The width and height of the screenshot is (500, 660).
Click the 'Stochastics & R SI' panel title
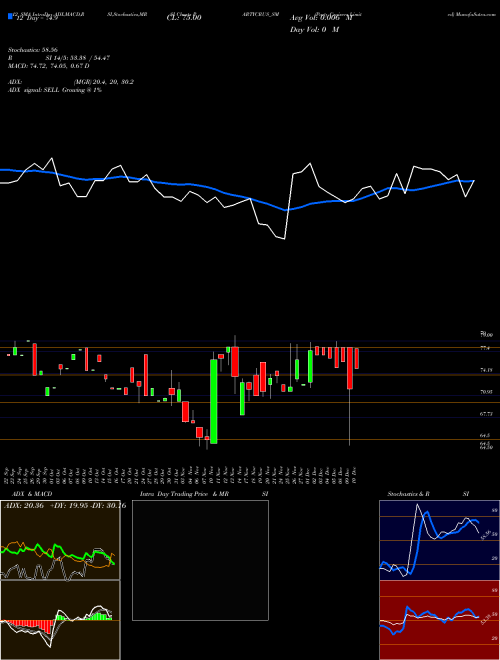tap(428, 494)
